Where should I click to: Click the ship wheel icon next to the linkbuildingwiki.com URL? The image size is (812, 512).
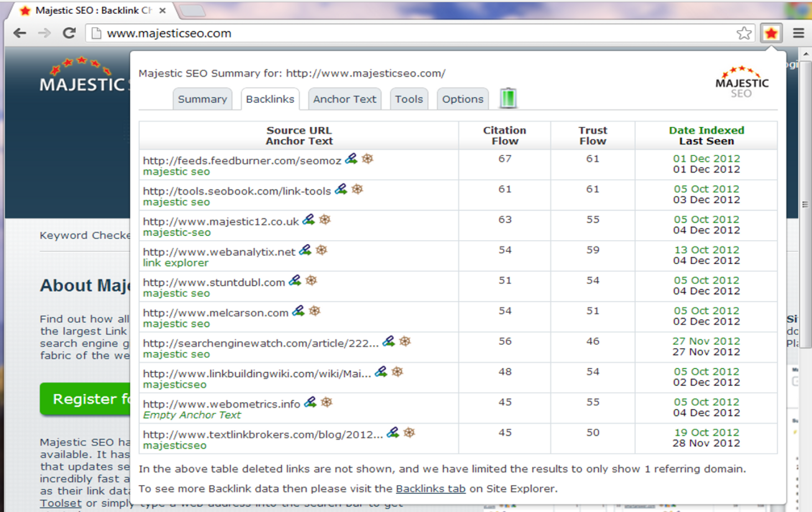pos(397,372)
